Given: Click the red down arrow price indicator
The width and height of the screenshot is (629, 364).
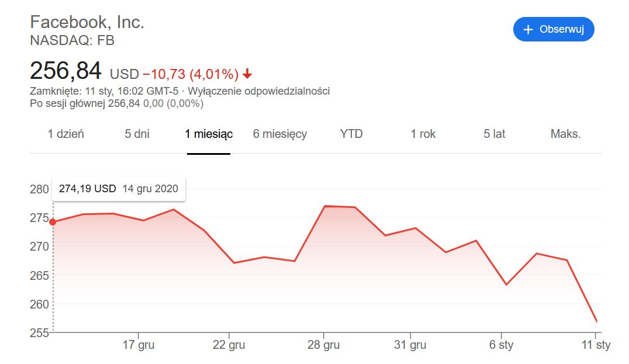Looking at the screenshot, I should coord(247,74).
